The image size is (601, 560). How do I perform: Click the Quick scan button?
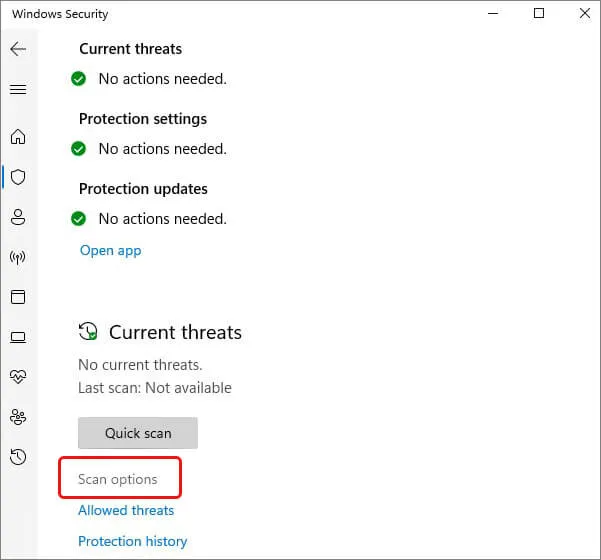tap(138, 433)
